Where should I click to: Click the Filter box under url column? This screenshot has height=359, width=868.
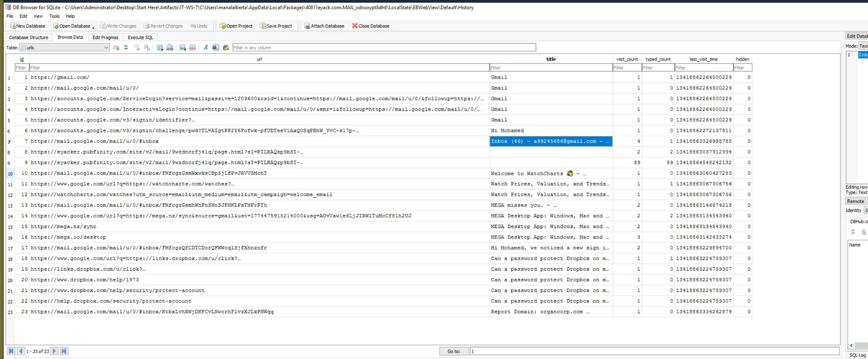pos(259,68)
